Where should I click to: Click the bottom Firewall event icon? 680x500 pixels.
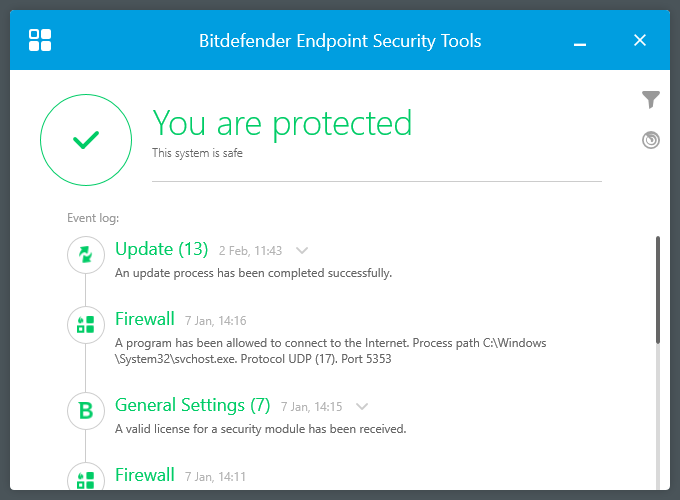coord(86,478)
